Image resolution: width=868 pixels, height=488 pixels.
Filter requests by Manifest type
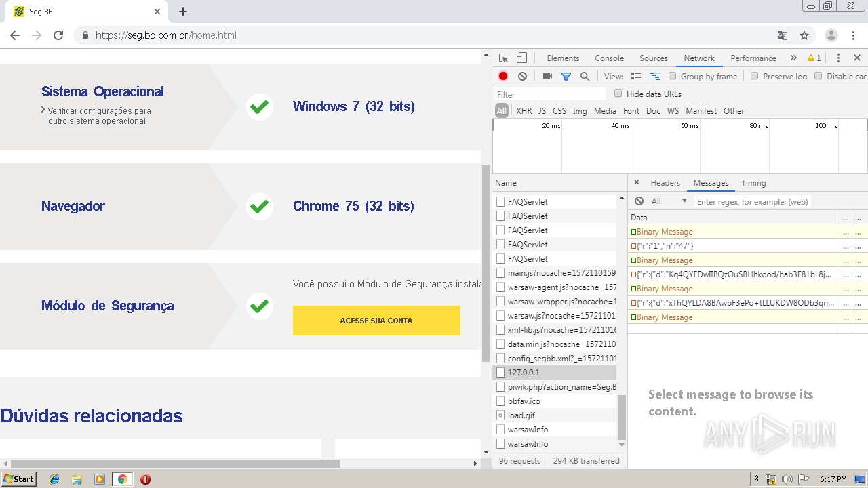pyautogui.click(x=701, y=111)
